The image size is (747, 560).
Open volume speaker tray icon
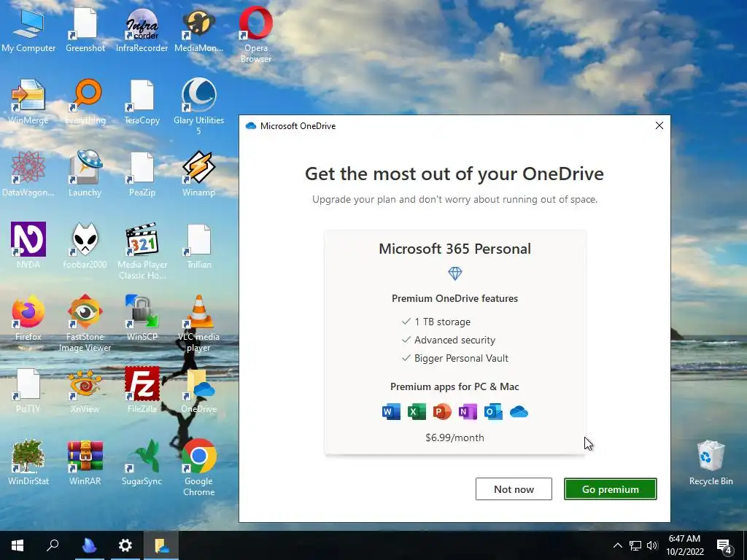coord(652,545)
